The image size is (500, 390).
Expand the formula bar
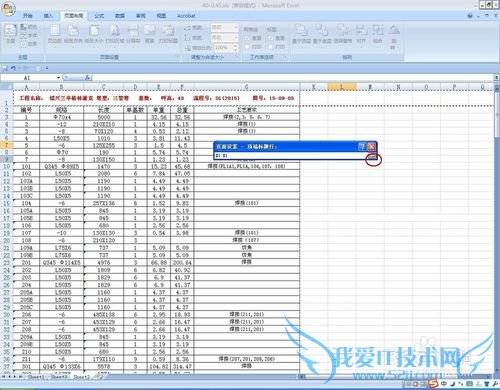(497, 77)
